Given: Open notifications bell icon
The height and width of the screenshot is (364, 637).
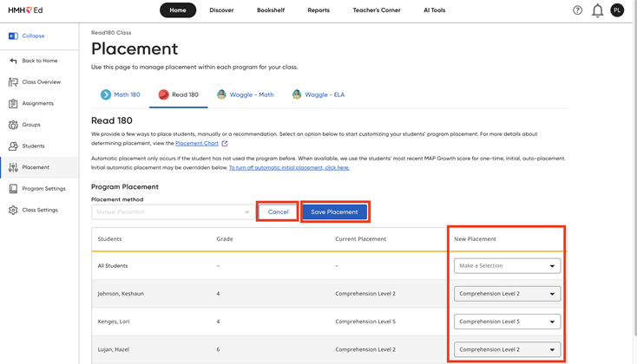Looking at the screenshot, I should [x=597, y=10].
